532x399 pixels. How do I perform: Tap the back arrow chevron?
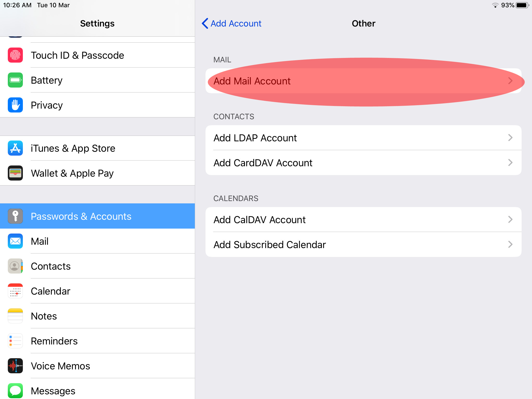(x=205, y=23)
